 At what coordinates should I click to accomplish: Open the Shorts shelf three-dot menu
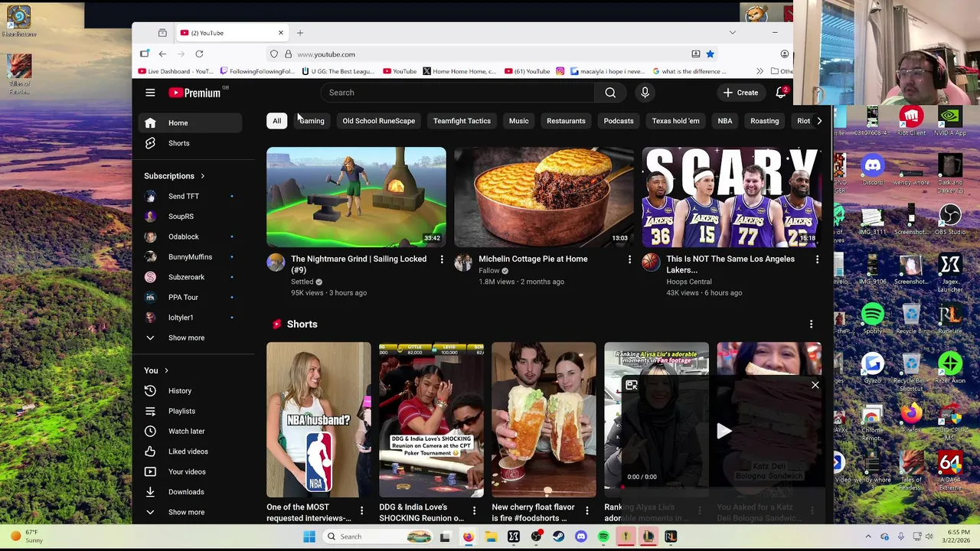pos(811,324)
